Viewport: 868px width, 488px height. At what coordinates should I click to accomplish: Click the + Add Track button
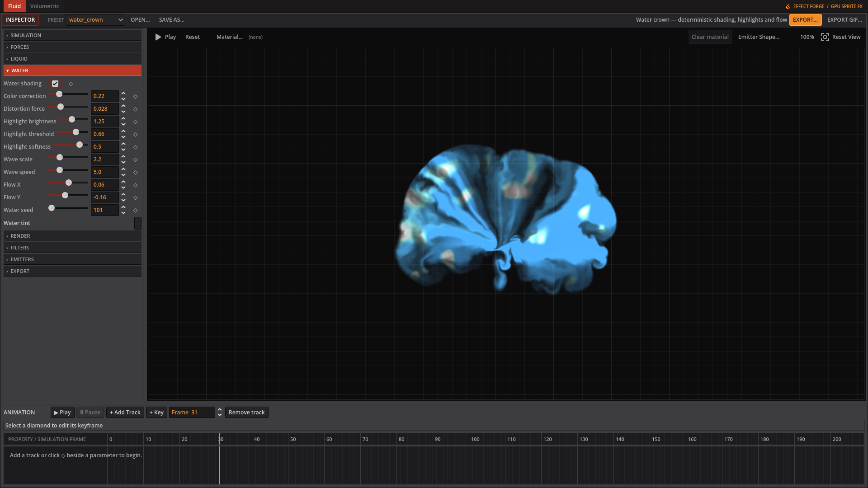(x=125, y=413)
